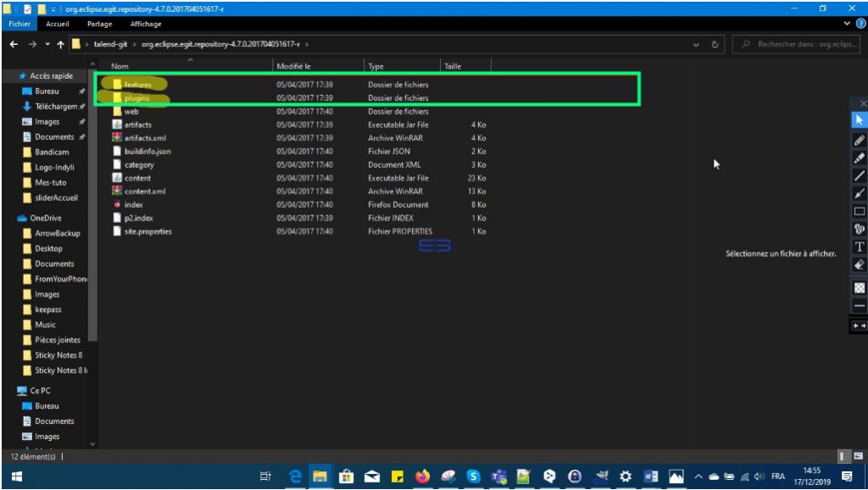Open the checkered color picker swatch
This screenshot has width=868, height=490.
(860, 287)
